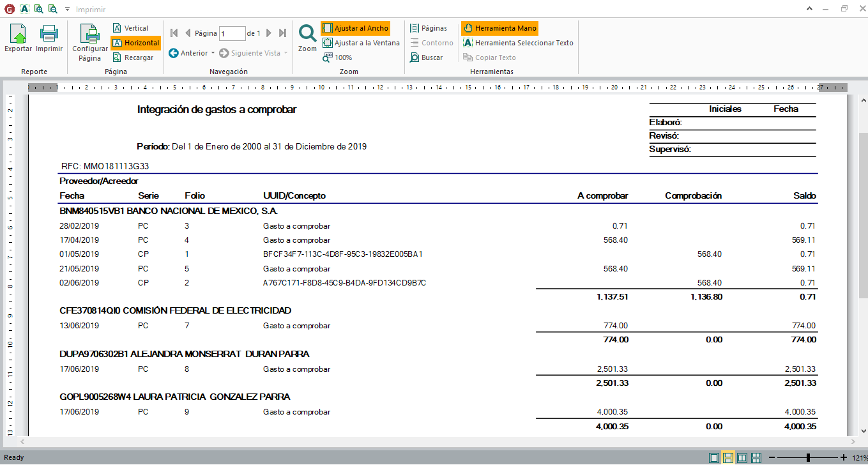Screen dimensions: 868x465
Task: Switch to four-page grid view in status bar
Action: click(x=756, y=457)
